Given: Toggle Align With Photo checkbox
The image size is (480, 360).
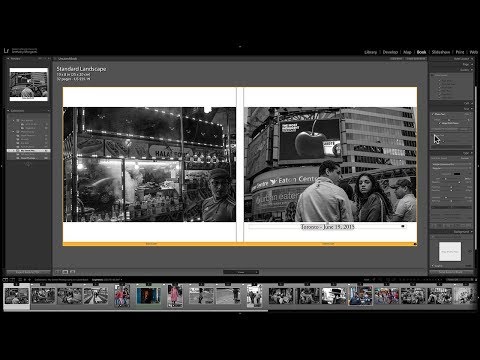Looking at the screenshot, I should pyautogui.click(x=440, y=123).
